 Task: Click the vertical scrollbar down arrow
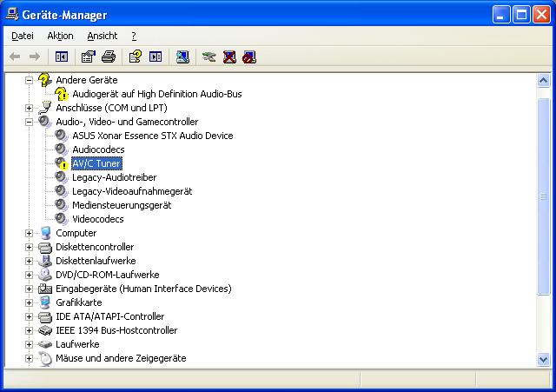pyautogui.click(x=544, y=360)
